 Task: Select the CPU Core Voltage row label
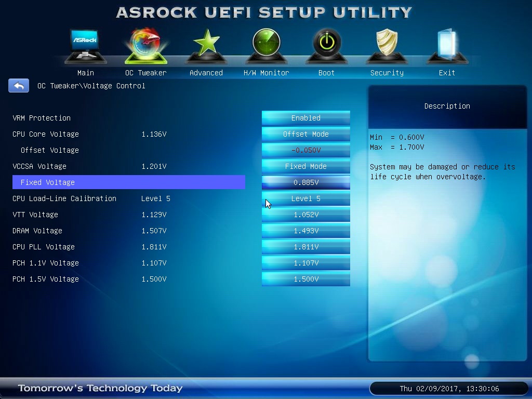click(46, 134)
